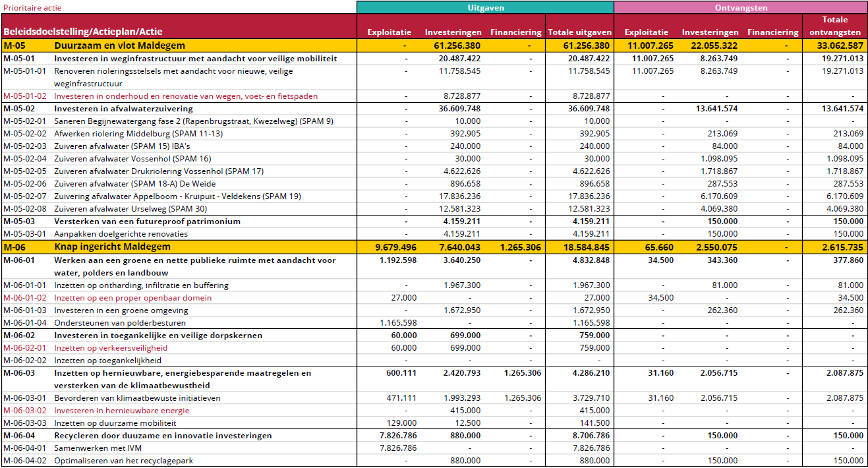Select Investeren in afvalwaterzuivering action plan row
Image resolution: width=868 pixels, height=468 pixels.
pos(123,109)
